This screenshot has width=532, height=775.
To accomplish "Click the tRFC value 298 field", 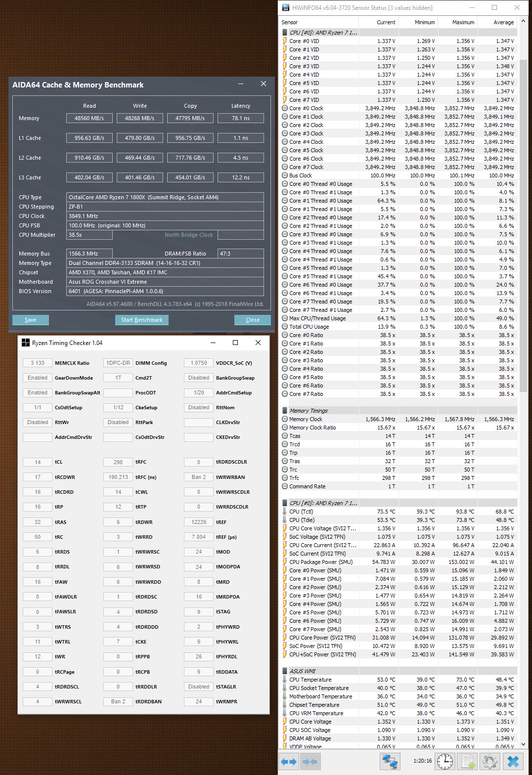I will coord(118,462).
